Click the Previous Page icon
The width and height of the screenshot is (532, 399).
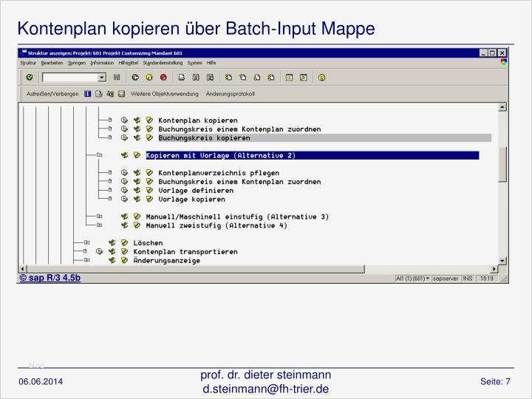click(x=242, y=78)
